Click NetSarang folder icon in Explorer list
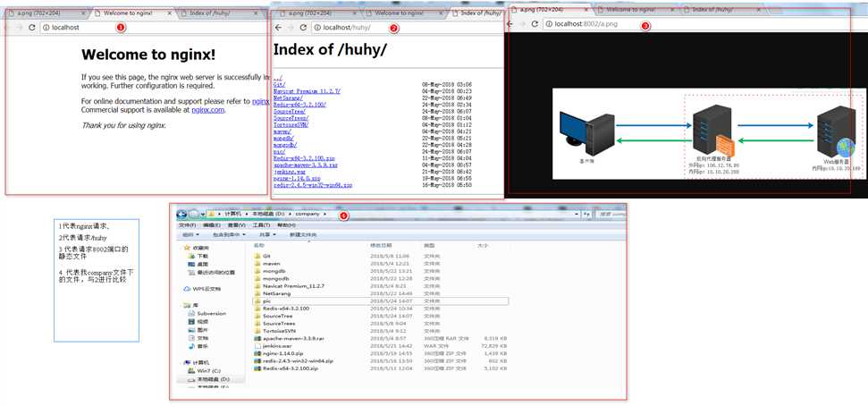The image size is (868, 406). [x=257, y=293]
